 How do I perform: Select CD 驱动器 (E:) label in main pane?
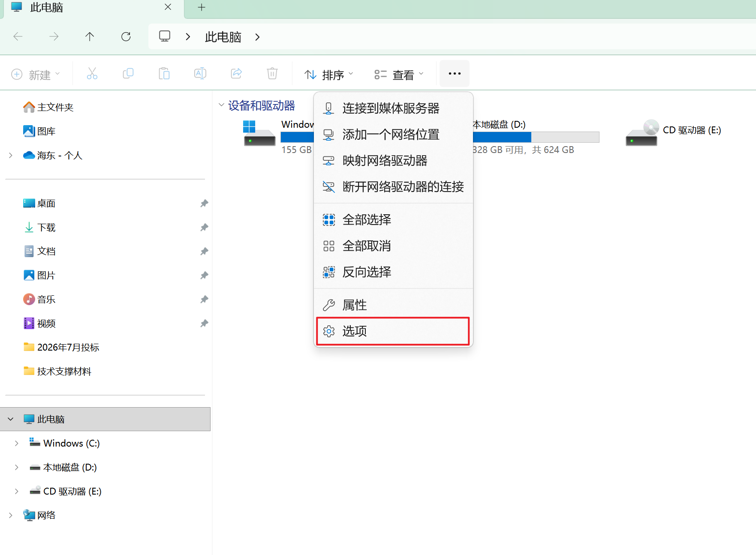[692, 130]
